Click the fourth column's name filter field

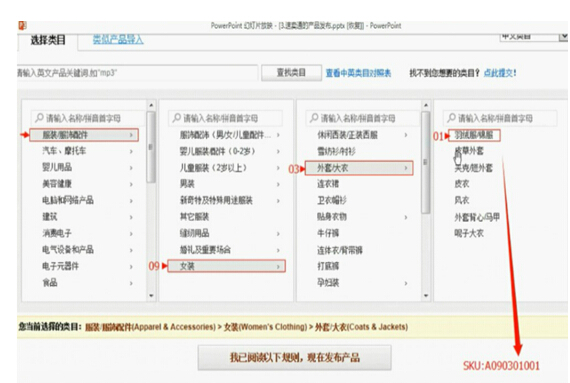click(x=500, y=118)
